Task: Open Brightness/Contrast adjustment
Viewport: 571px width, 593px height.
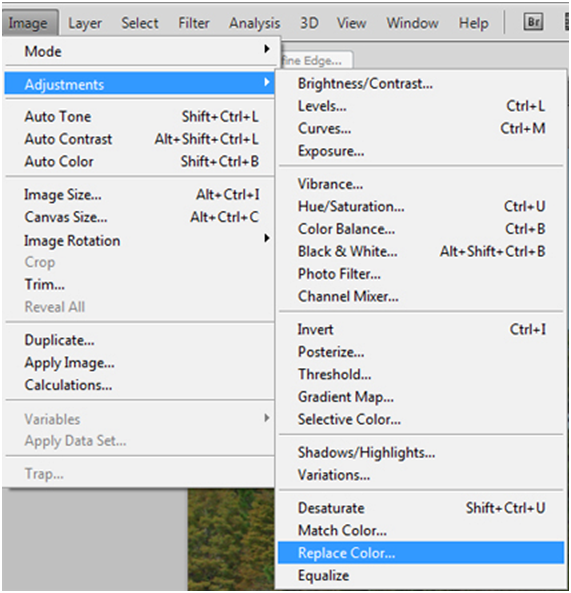Action: pos(421,84)
